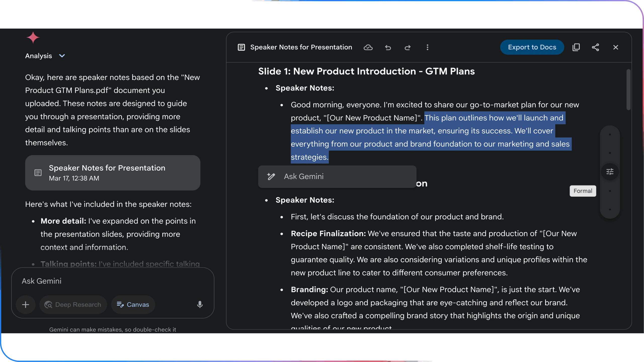Open Speaker Notes for Presentation card
The width and height of the screenshot is (644, 362).
112,173
